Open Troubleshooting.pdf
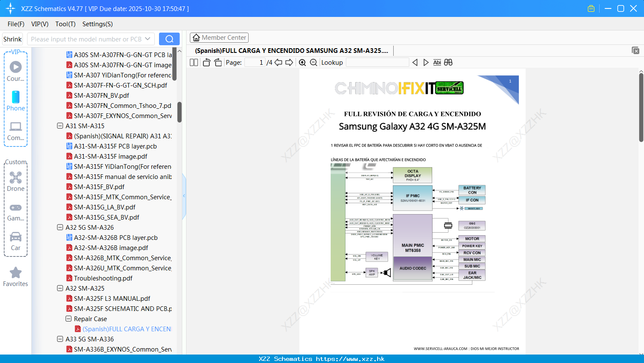 (99, 278)
